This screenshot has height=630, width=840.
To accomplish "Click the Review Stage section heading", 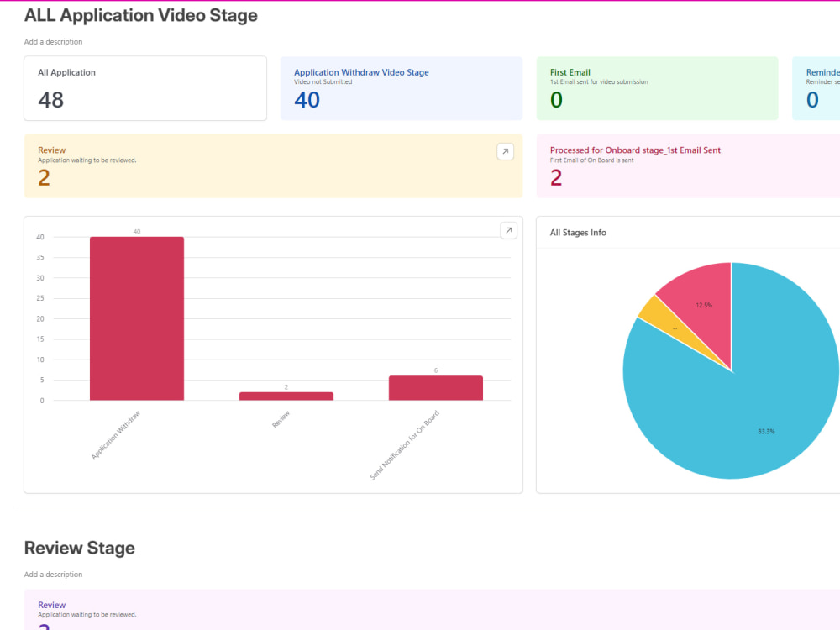I will (79, 548).
